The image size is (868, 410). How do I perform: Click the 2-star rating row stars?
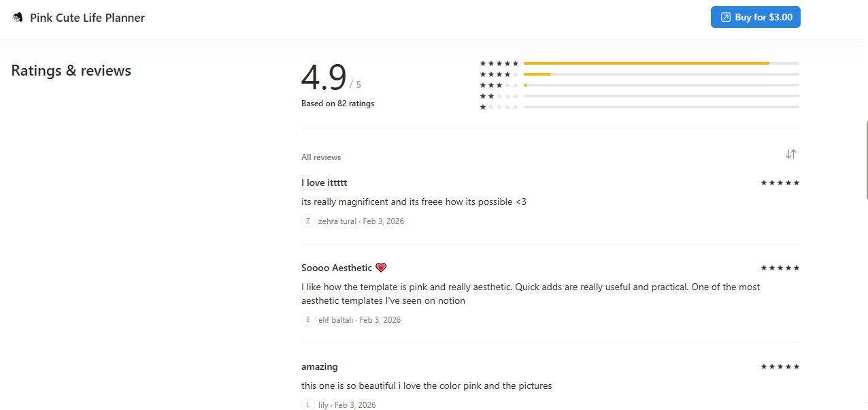tap(499, 96)
